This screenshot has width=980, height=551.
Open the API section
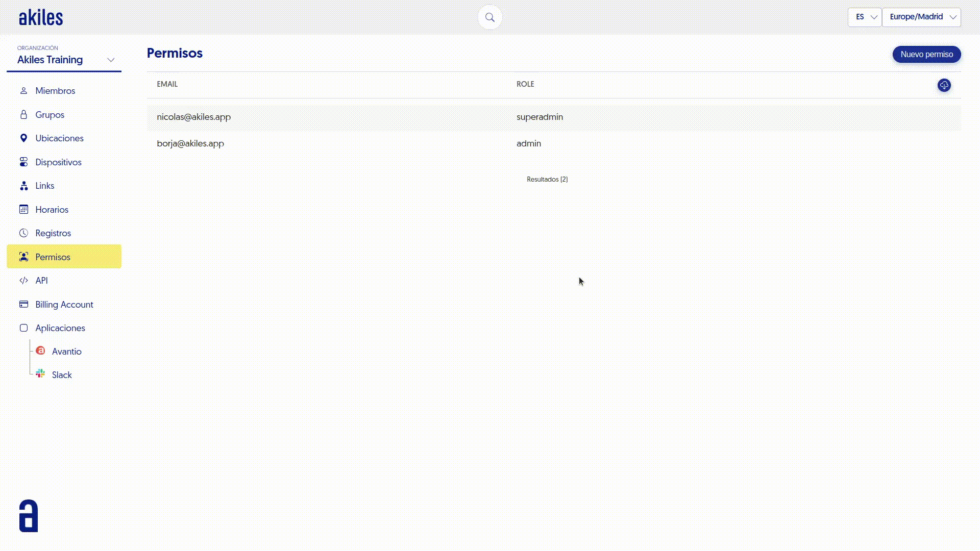[41, 281]
